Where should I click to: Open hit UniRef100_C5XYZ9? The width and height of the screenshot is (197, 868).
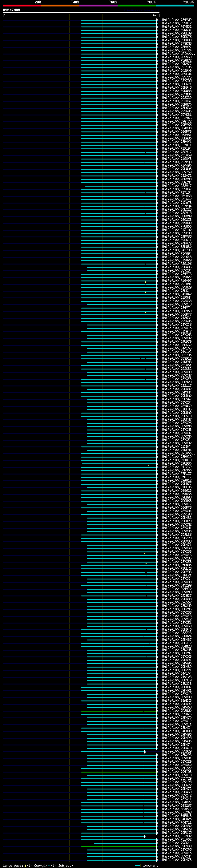(176, 778)
